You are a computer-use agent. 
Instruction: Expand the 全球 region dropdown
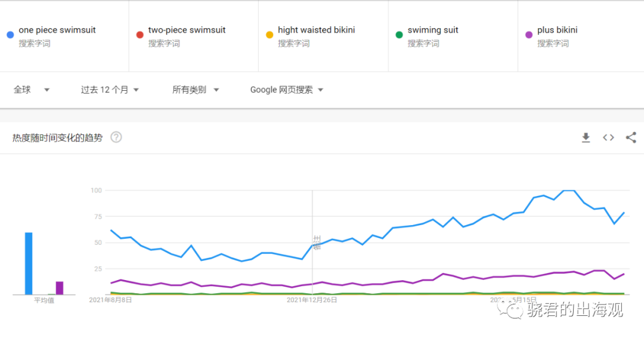click(32, 90)
